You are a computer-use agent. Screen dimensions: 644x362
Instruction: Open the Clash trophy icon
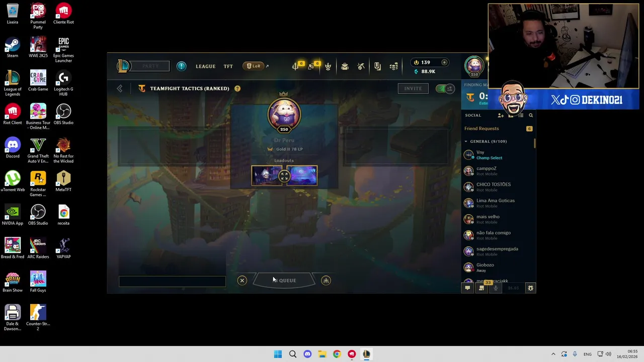[328, 66]
